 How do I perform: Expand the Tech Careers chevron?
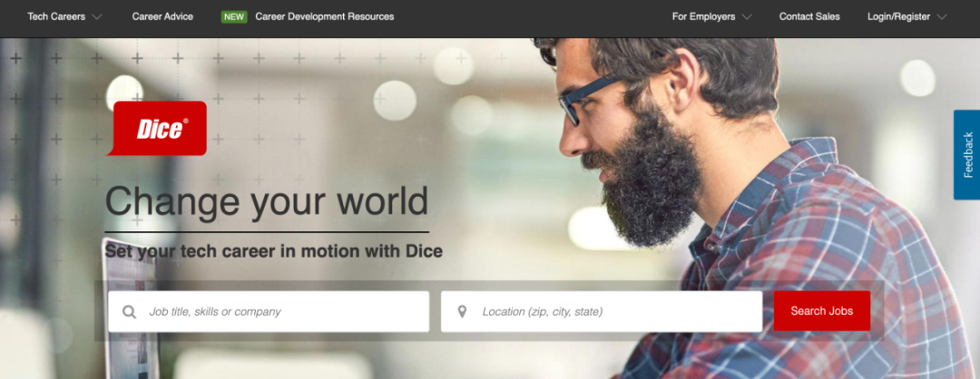[x=96, y=17]
